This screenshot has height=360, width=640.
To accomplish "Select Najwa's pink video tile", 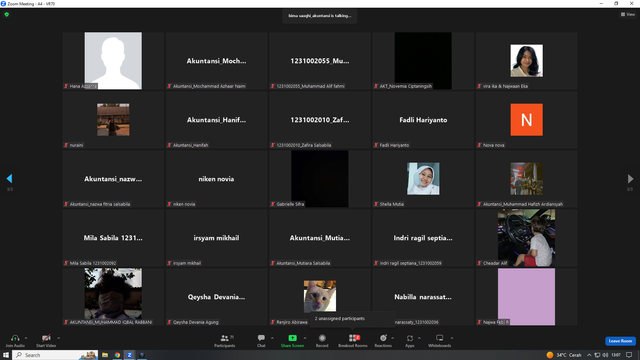I will (x=527, y=297).
